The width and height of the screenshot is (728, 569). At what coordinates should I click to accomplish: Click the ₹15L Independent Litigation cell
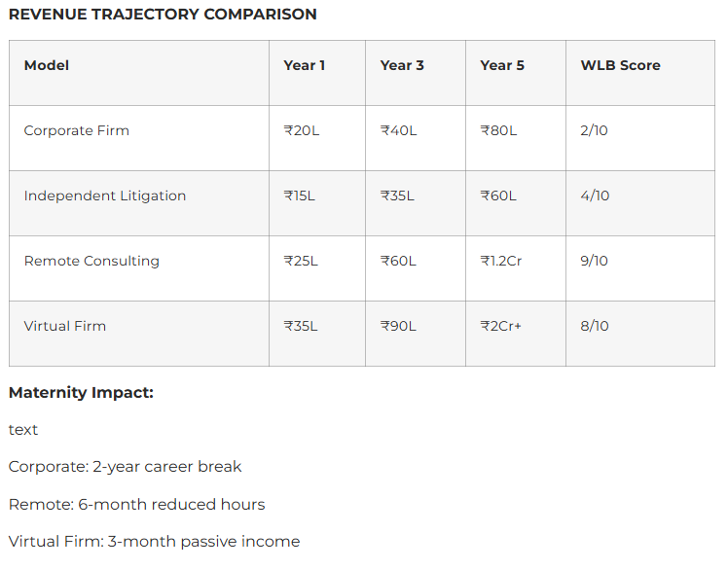[x=300, y=196]
